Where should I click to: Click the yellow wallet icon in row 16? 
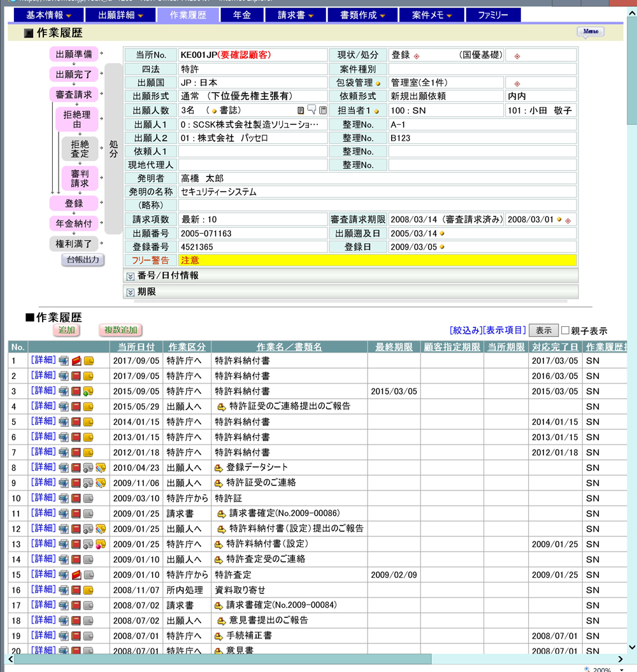point(89,590)
